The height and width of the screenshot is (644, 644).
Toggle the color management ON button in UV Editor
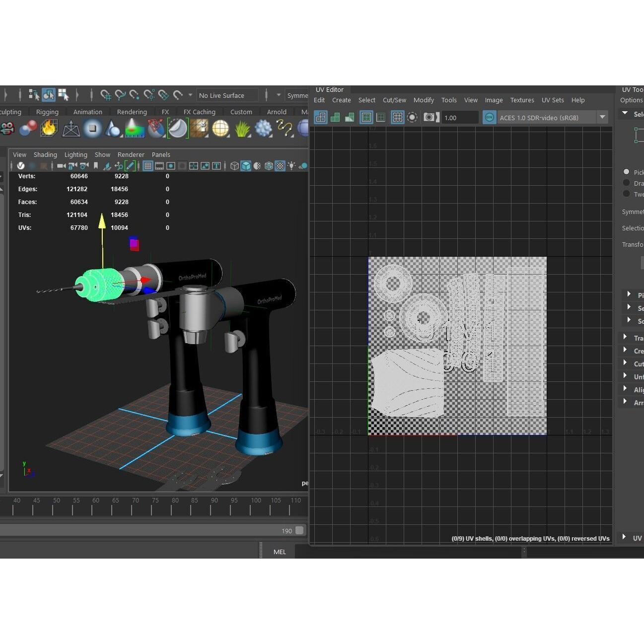pos(489,117)
